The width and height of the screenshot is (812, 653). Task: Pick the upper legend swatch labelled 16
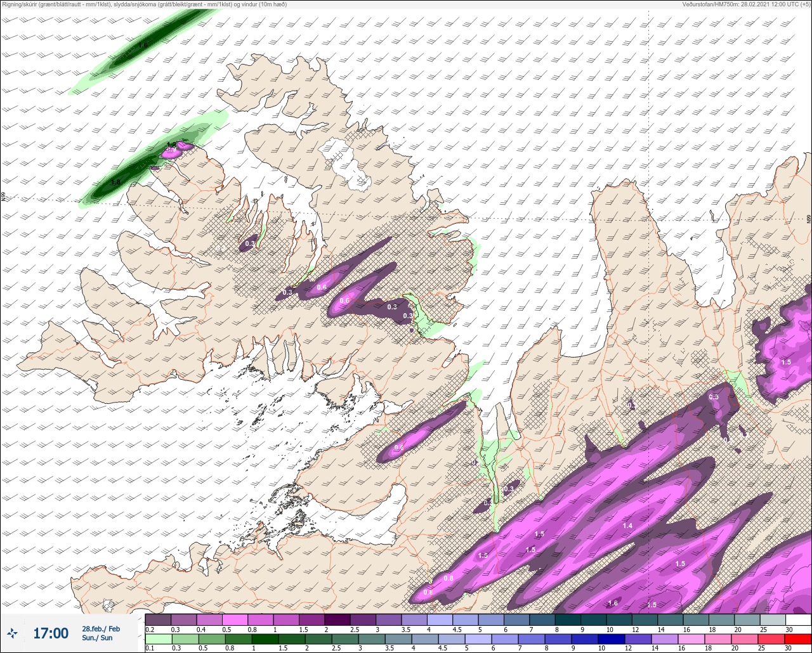(697, 619)
